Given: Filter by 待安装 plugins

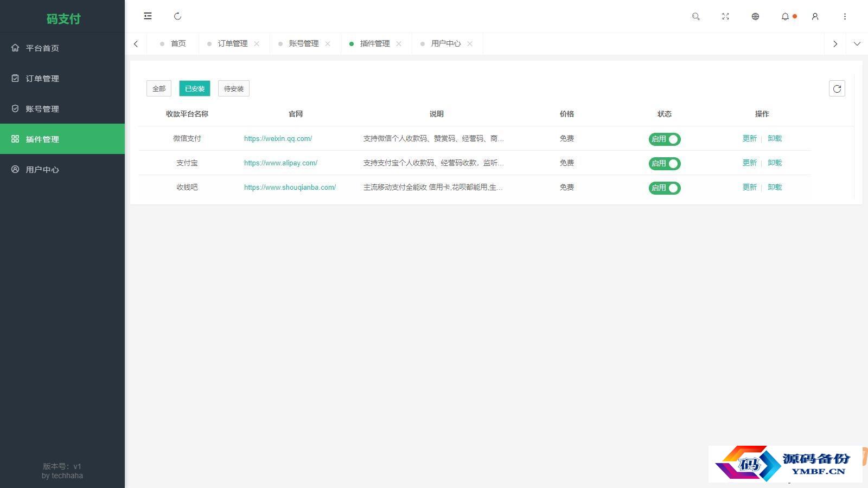Looking at the screenshot, I should [x=234, y=88].
